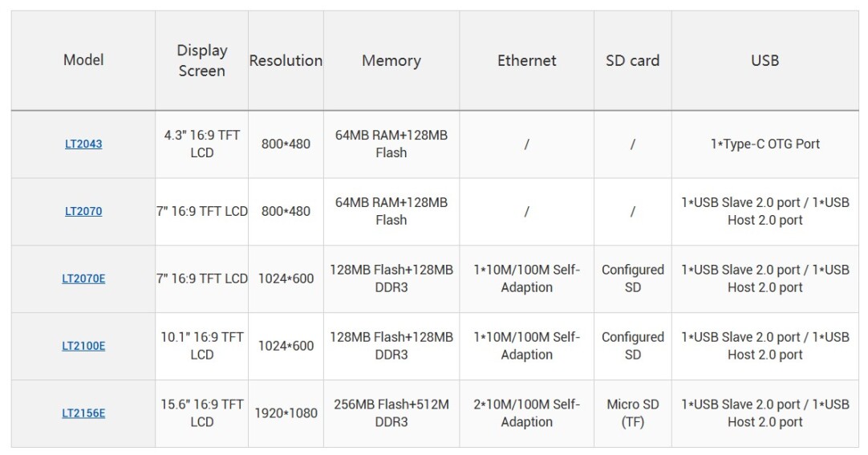Click the 2*10M/100M Self-Adaption cell

tap(527, 413)
